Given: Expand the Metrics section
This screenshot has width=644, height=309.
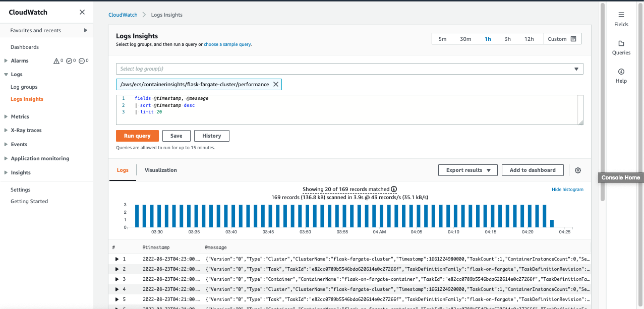Looking at the screenshot, I should 6,116.
